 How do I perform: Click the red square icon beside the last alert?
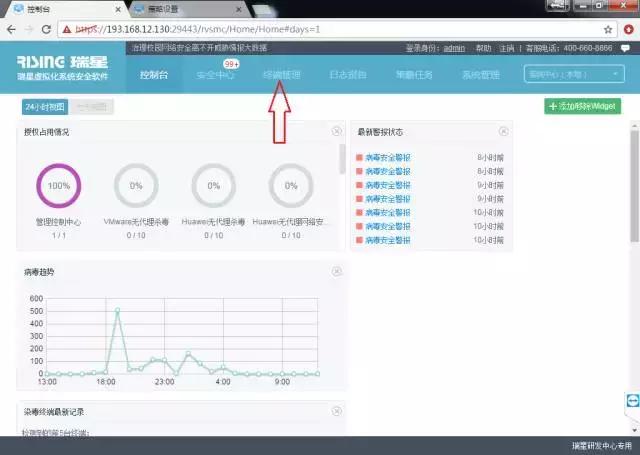tap(359, 240)
